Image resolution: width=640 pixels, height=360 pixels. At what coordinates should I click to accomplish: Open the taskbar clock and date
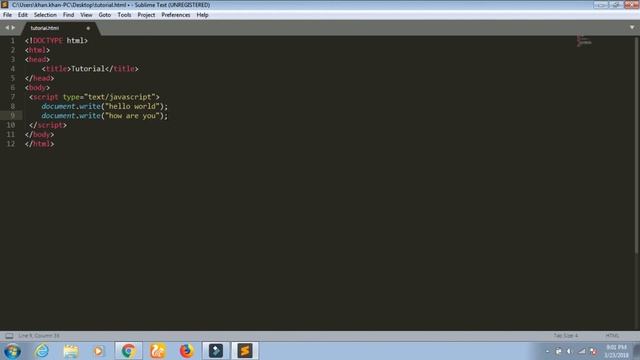coord(617,351)
